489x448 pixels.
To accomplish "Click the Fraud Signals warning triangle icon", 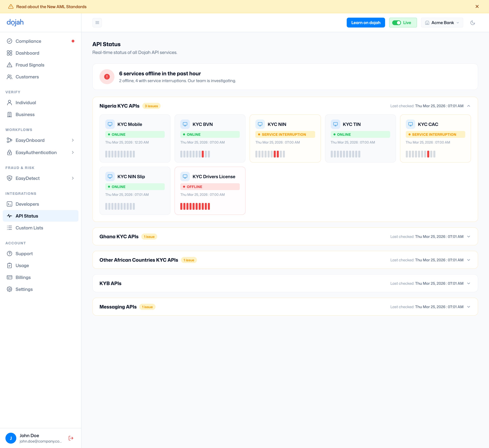I will [10, 65].
